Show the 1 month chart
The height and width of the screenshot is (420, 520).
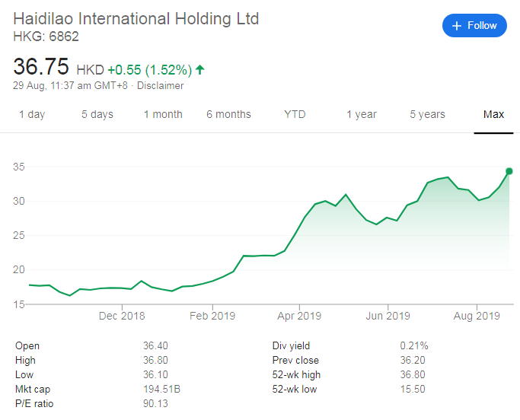[x=163, y=114]
